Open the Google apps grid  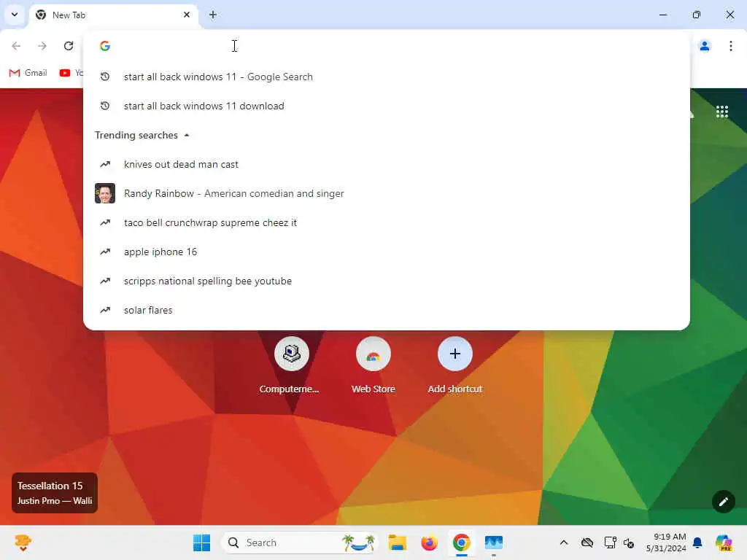click(721, 112)
